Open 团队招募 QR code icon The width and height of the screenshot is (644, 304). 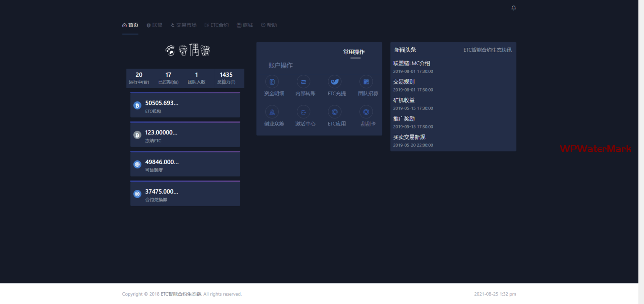(366, 82)
